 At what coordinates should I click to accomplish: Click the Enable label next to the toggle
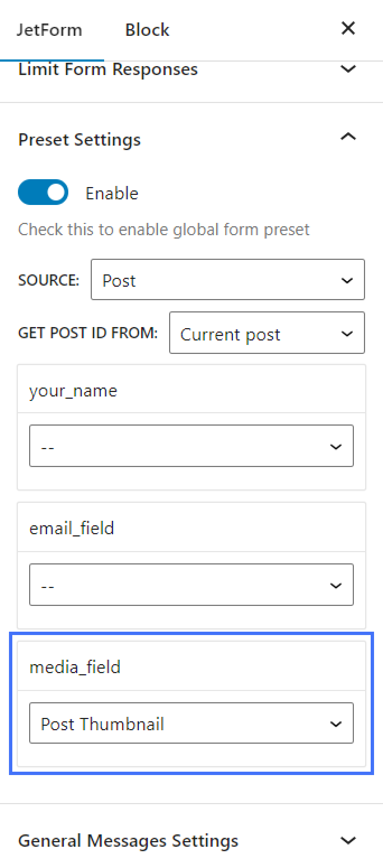point(111,193)
